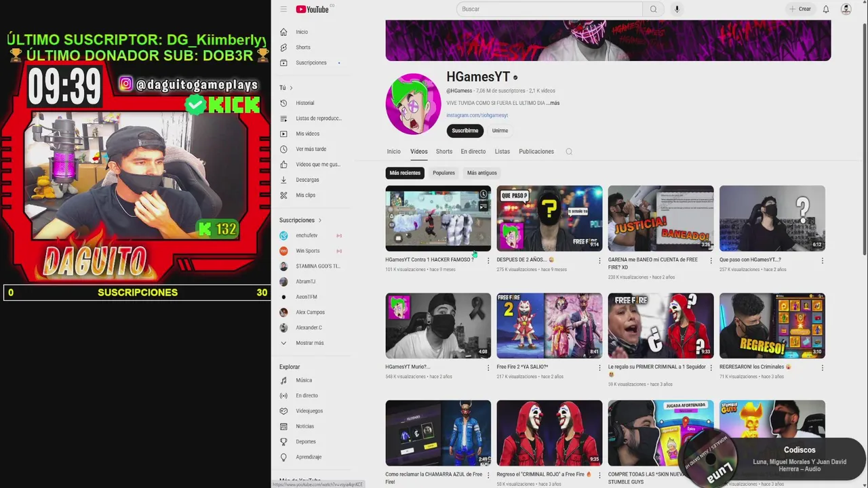Switch to the Publicaciones channel tab
The height and width of the screenshot is (488, 868).
536,152
